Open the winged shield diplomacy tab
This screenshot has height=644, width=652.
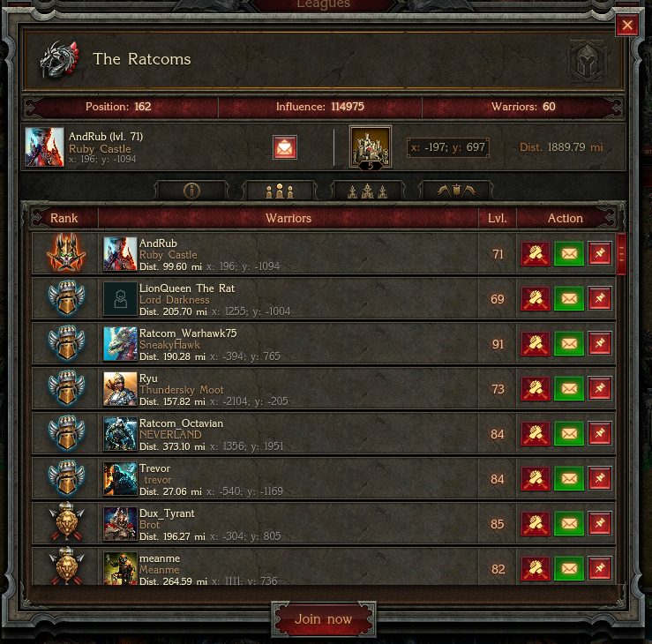(x=456, y=191)
